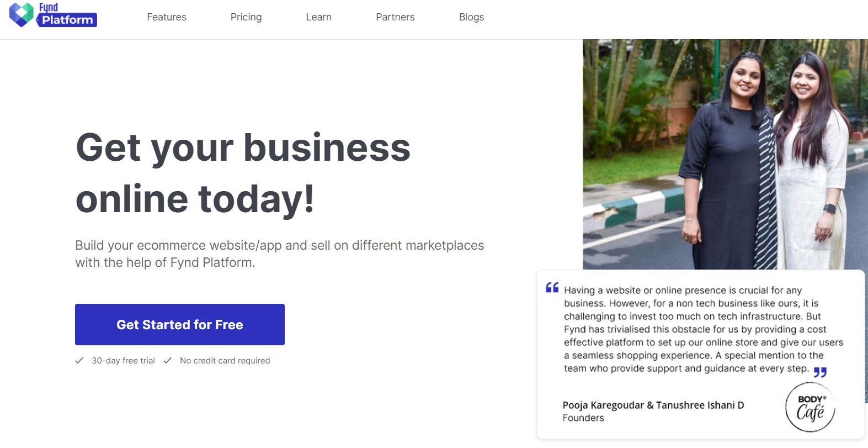This screenshot has width=868, height=448.
Task: Select the BODY Café brand logo
Action: tap(810, 407)
